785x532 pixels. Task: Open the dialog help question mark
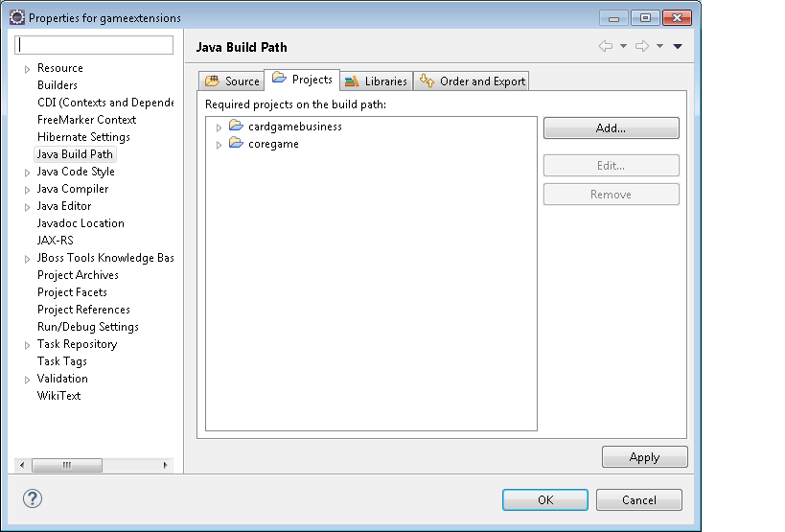(33, 498)
